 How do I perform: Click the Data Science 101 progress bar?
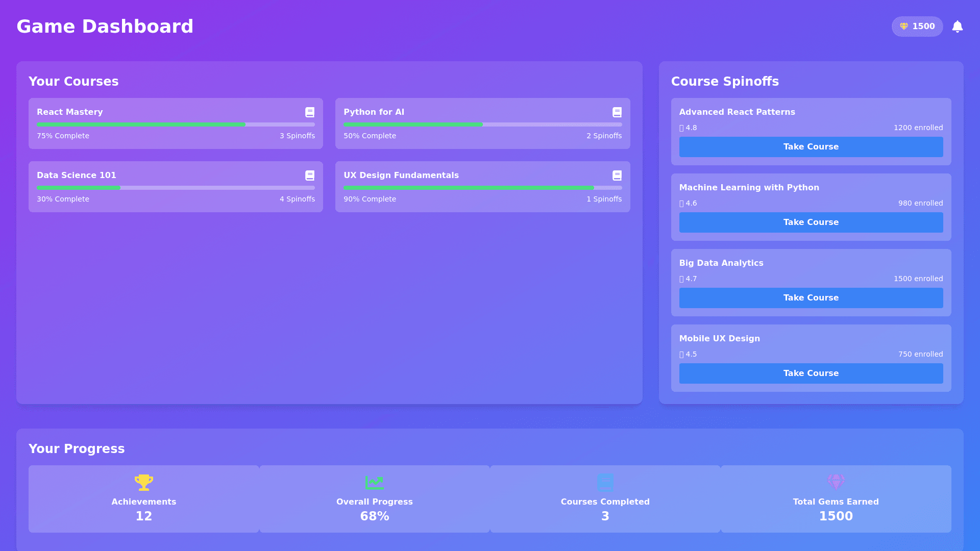(x=176, y=188)
